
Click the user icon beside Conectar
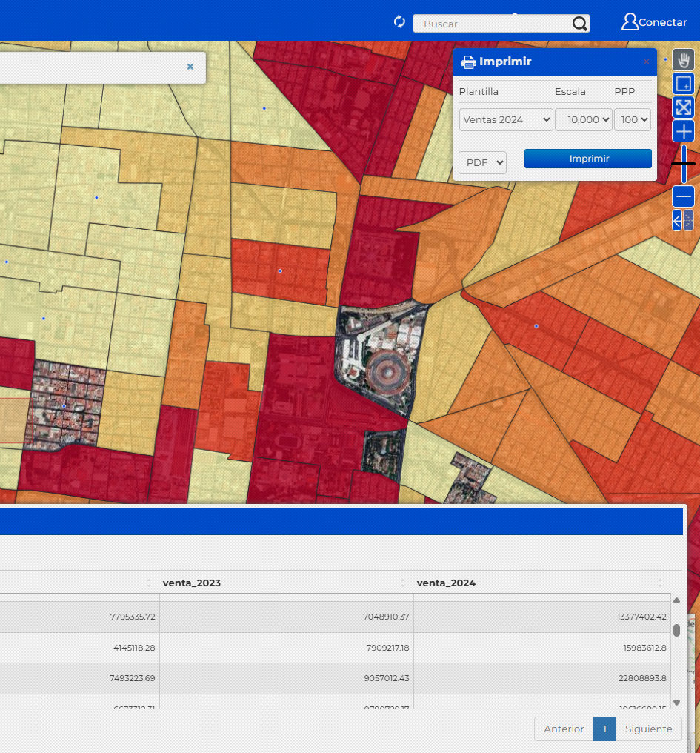630,22
